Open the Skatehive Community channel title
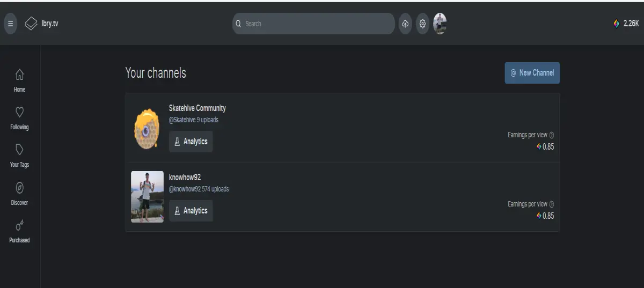 pyautogui.click(x=197, y=108)
